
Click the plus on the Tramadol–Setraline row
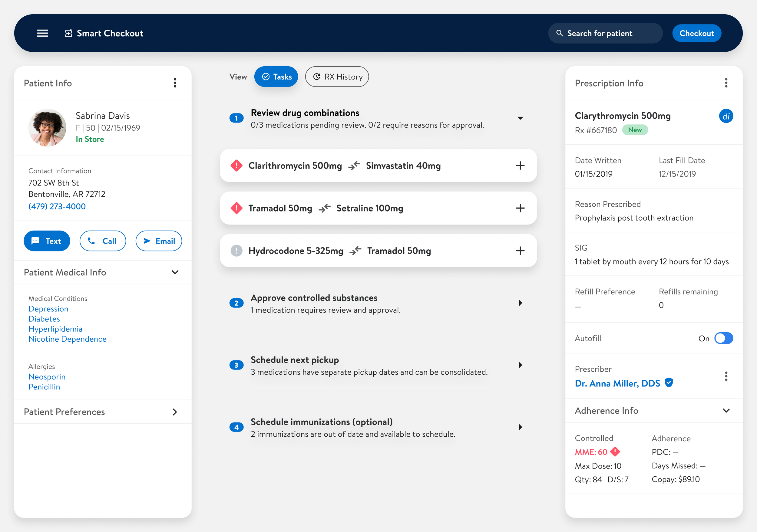coord(520,208)
